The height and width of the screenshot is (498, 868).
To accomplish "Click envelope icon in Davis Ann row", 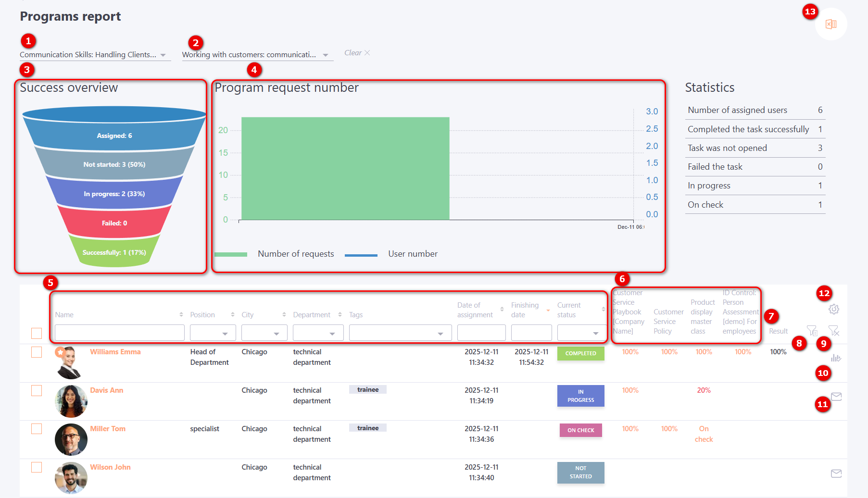I will pyautogui.click(x=836, y=397).
